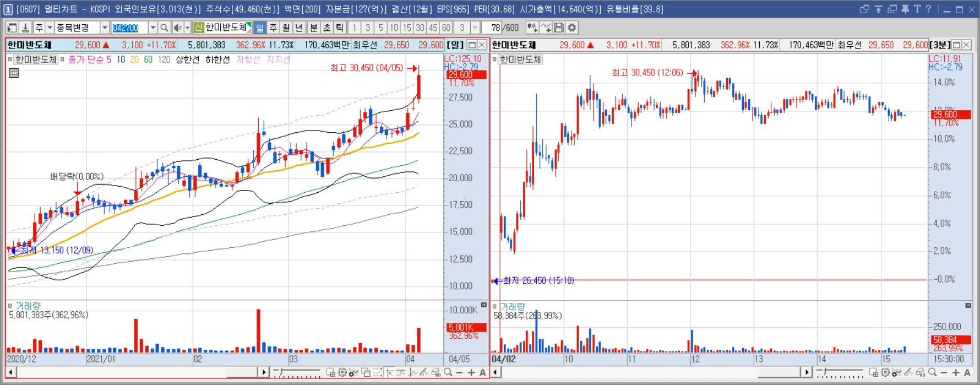The width and height of the screenshot is (980, 385).
Task: Open chart settings gear in top toolbar
Action: point(572,28)
